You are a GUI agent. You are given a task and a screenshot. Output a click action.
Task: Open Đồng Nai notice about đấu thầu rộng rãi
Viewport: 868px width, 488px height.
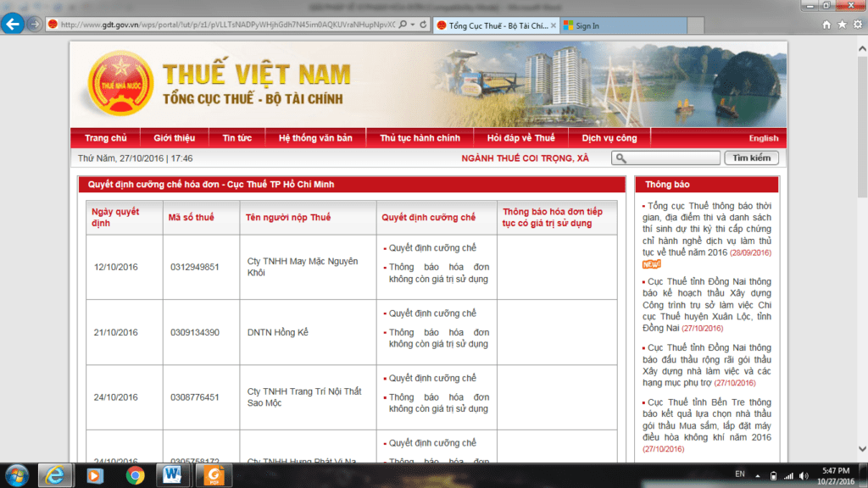[707, 365]
